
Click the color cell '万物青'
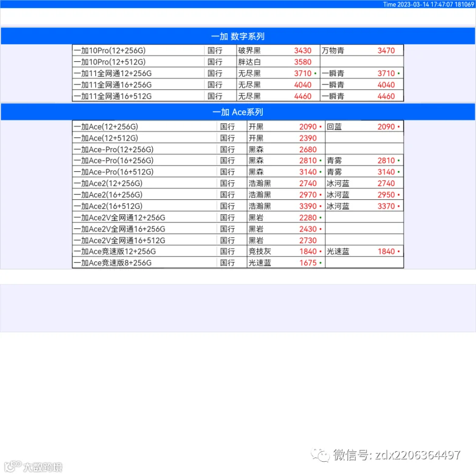pyautogui.click(x=333, y=50)
